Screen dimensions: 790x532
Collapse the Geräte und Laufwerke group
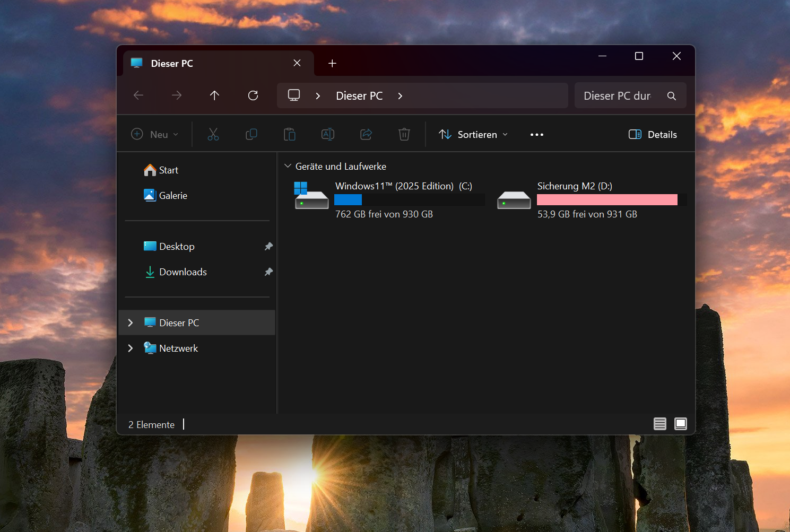click(x=288, y=167)
